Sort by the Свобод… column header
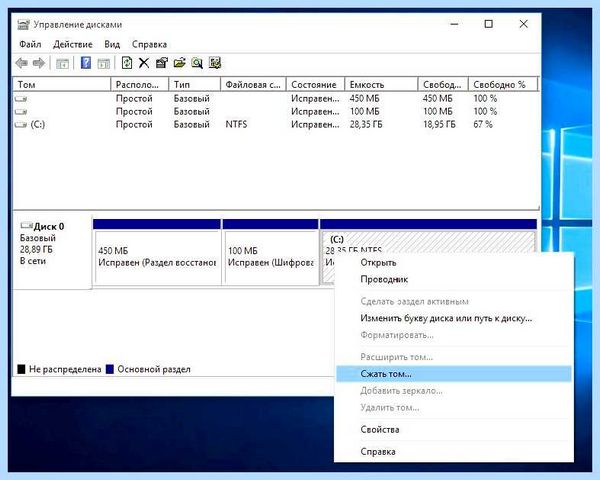This screenshot has width=600, height=480. tap(443, 85)
